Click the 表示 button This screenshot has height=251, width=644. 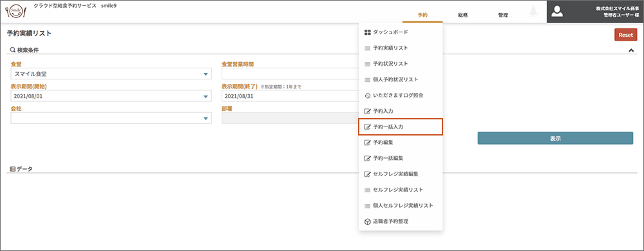point(555,138)
